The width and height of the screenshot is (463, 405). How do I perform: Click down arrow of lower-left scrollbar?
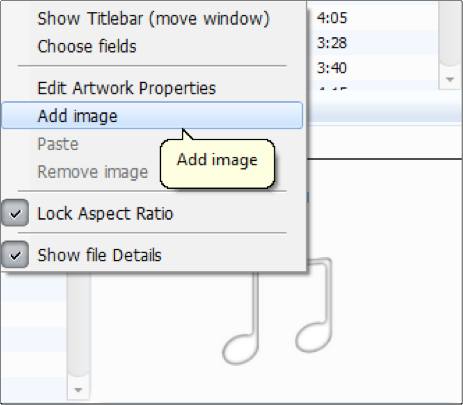point(79,390)
